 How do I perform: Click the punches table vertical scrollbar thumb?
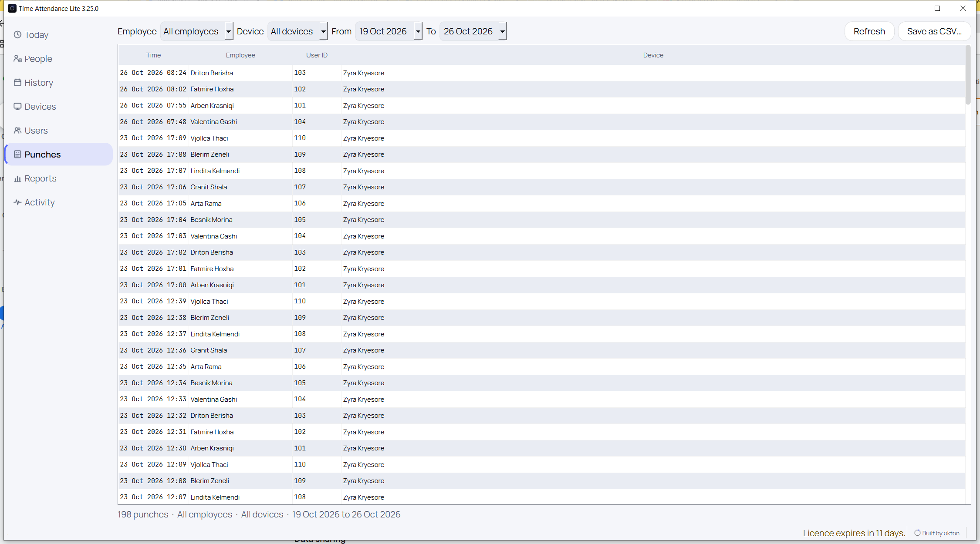click(x=968, y=75)
